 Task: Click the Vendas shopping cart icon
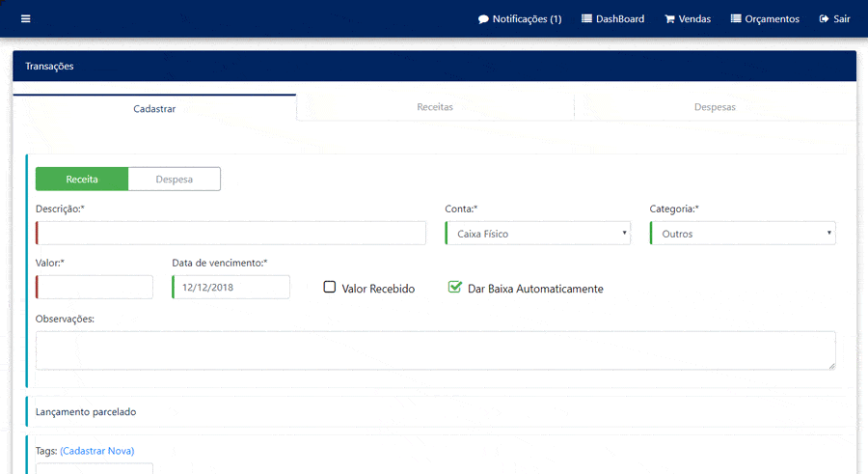point(669,19)
